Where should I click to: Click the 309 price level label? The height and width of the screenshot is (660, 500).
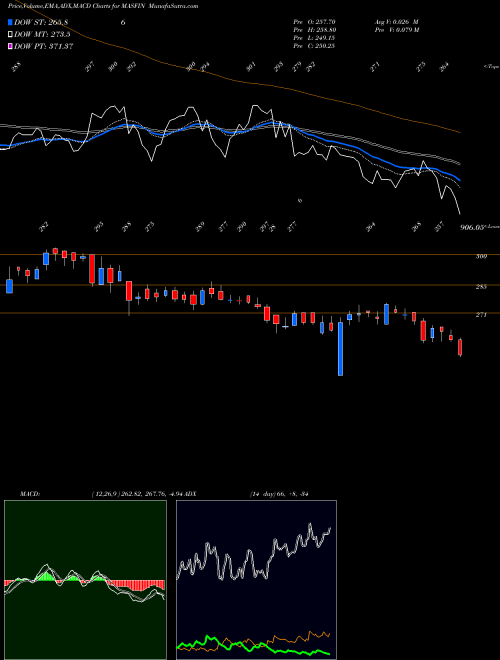tap(481, 256)
